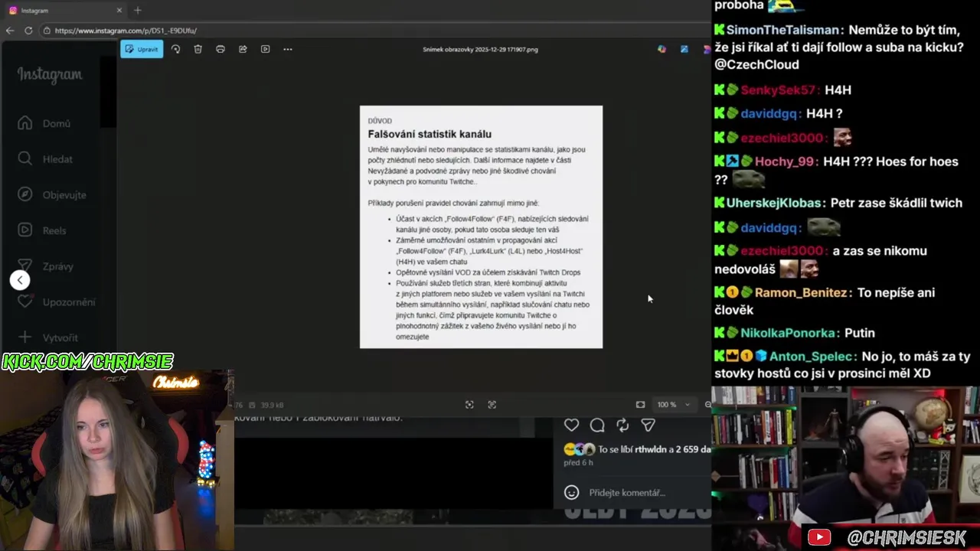This screenshot has width=980, height=551.
Task: Switch to the Instagram browser tab
Action: click(x=65, y=11)
